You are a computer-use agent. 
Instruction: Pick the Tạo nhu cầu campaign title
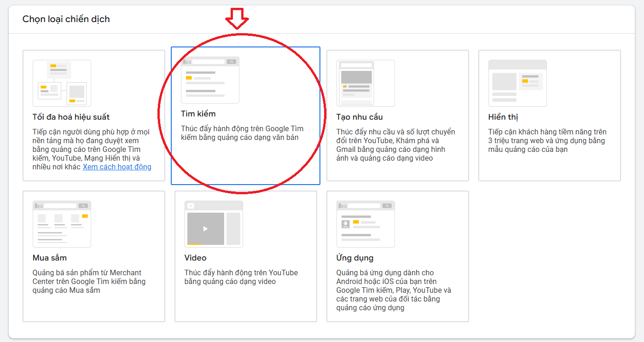coord(360,117)
